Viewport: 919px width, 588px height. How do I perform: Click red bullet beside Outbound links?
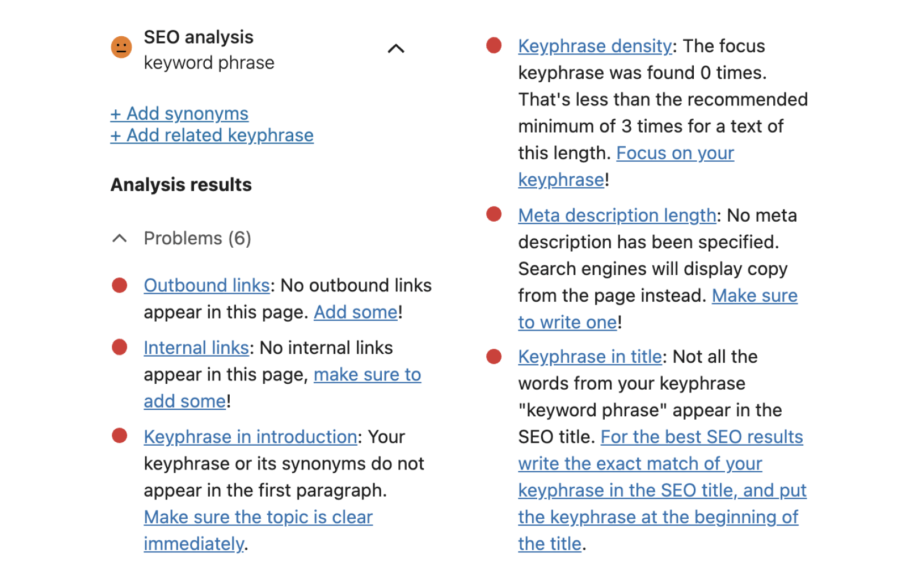(120, 285)
